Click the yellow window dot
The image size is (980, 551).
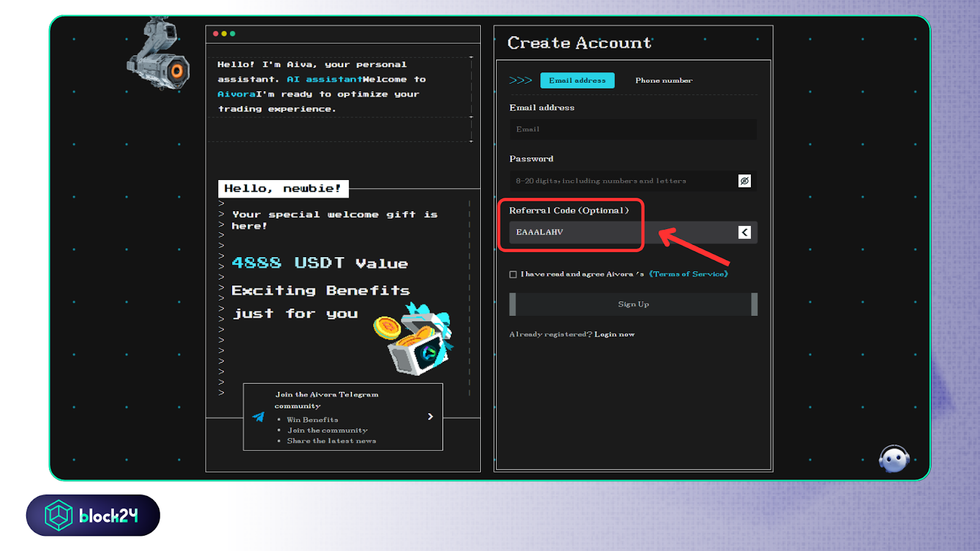tap(224, 34)
